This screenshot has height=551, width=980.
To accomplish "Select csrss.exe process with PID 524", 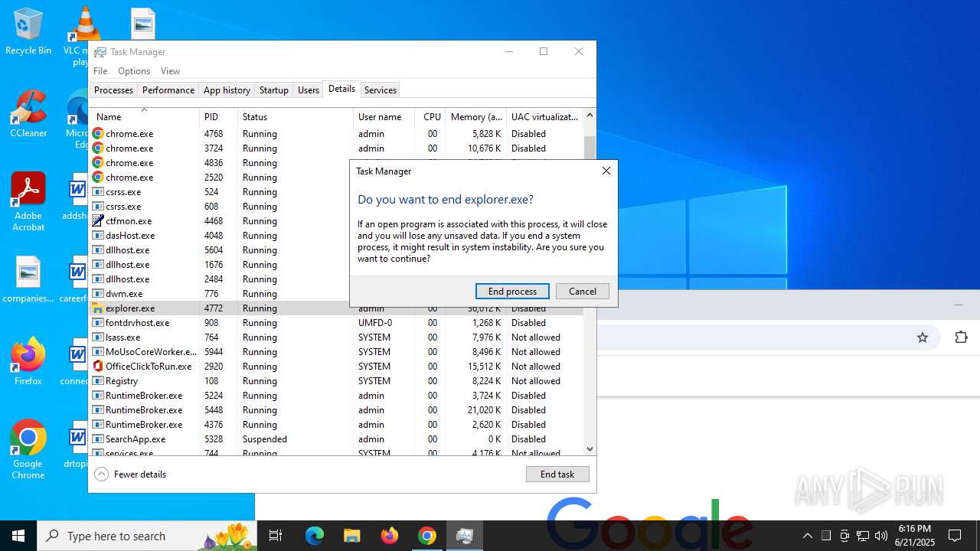I will click(x=220, y=192).
